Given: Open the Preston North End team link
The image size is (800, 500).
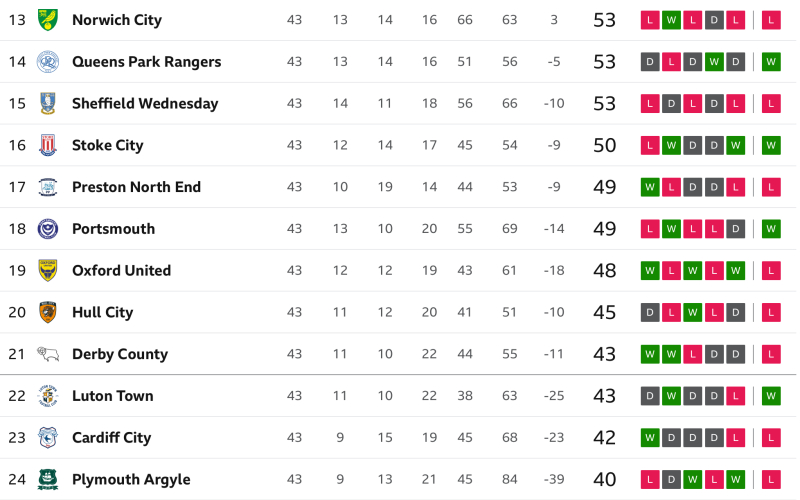Looking at the screenshot, I should pyautogui.click(x=136, y=187).
